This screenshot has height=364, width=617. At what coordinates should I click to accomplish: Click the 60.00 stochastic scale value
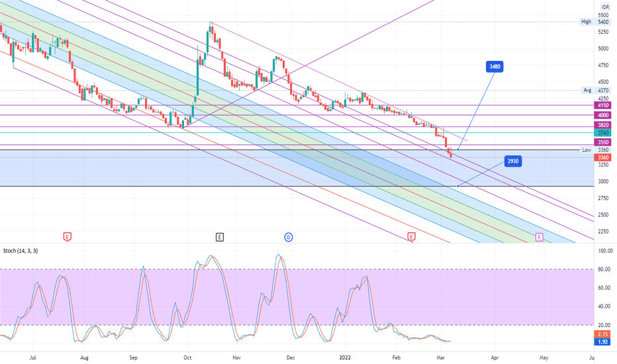pos(604,288)
